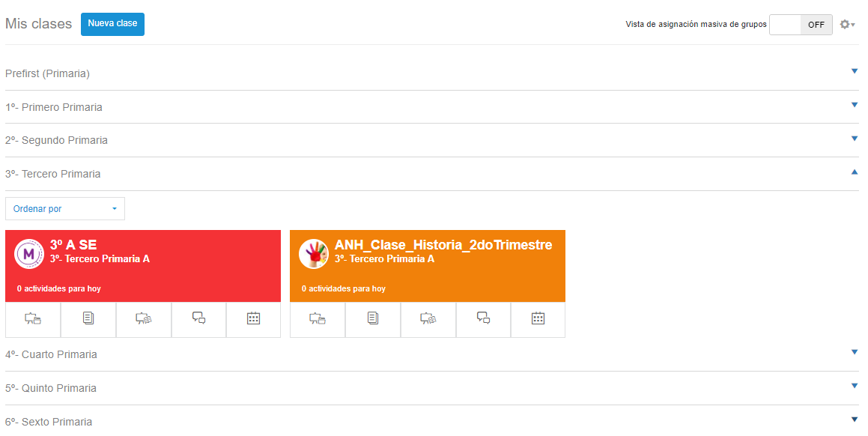
Task: Collapse the 3º- Tercero Primaria section
Action: click(x=855, y=172)
